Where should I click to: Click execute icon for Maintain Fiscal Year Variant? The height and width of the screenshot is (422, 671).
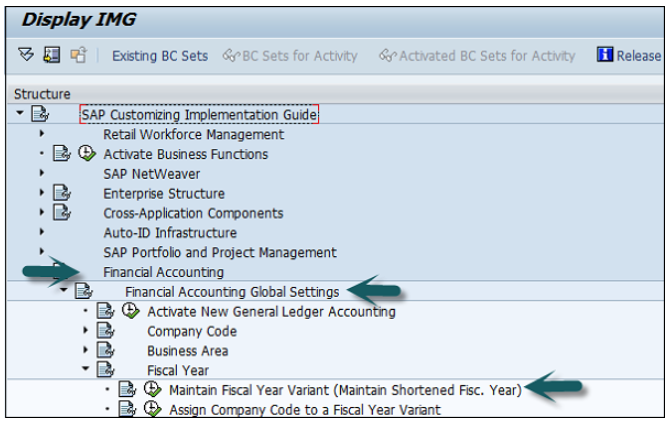tap(151, 390)
